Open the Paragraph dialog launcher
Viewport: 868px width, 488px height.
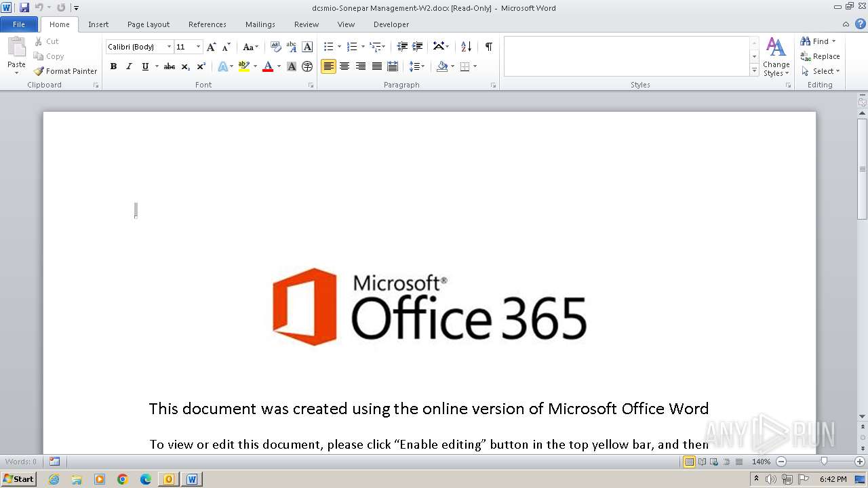coord(493,85)
